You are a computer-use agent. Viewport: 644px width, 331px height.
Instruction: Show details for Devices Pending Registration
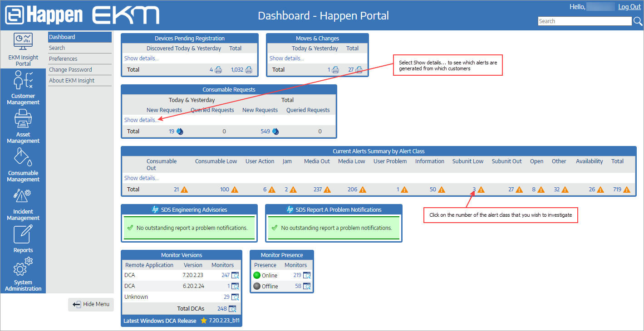pyautogui.click(x=142, y=58)
